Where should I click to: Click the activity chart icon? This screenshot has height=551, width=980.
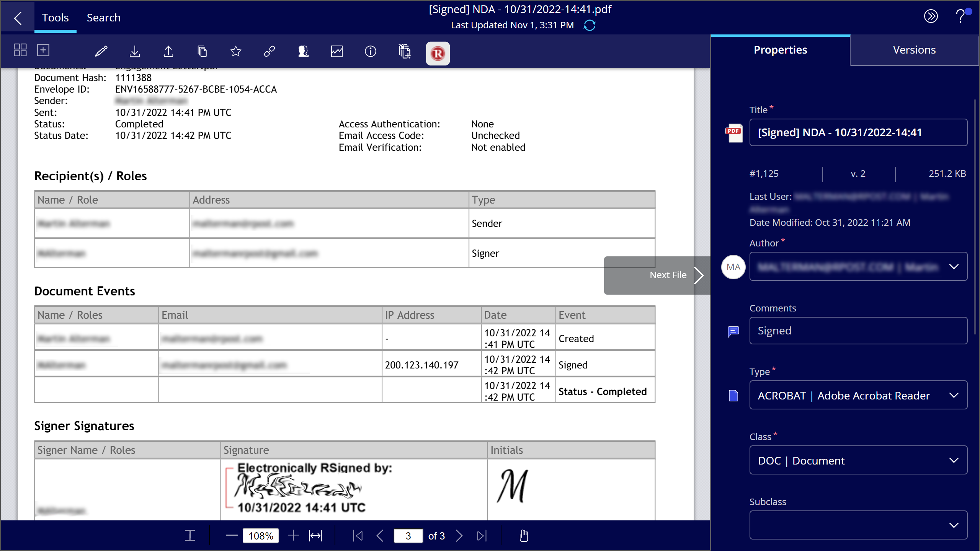(336, 51)
